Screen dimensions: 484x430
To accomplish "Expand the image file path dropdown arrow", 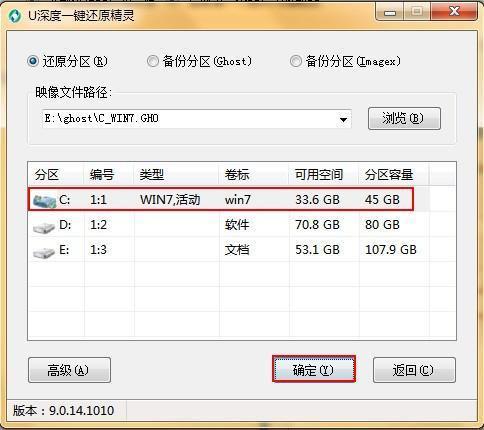I will [343, 119].
